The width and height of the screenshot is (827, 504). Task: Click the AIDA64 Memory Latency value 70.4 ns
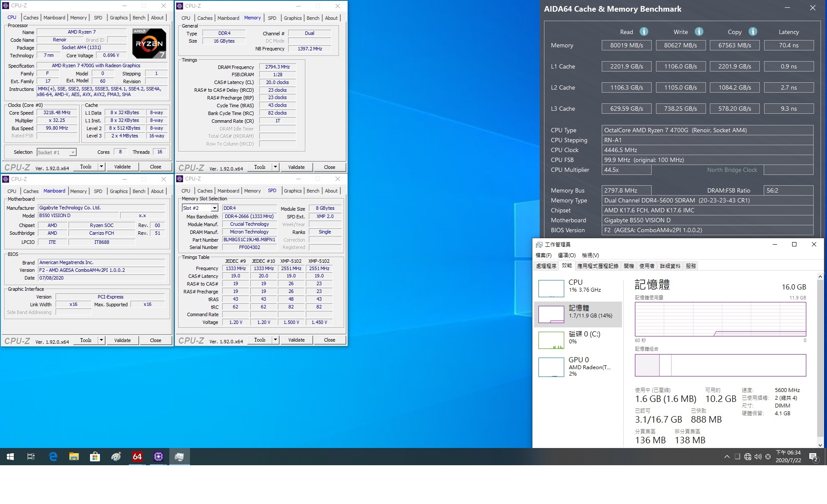pyautogui.click(x=789, y=45)
